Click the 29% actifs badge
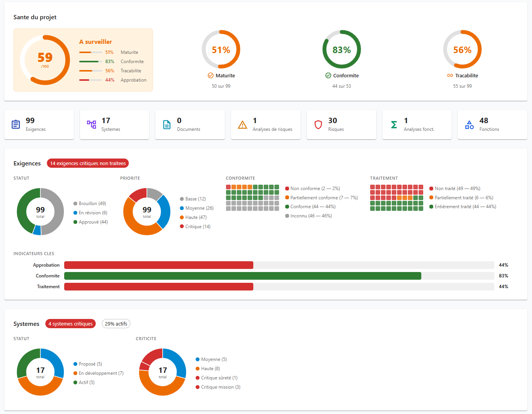 point(116,324)
